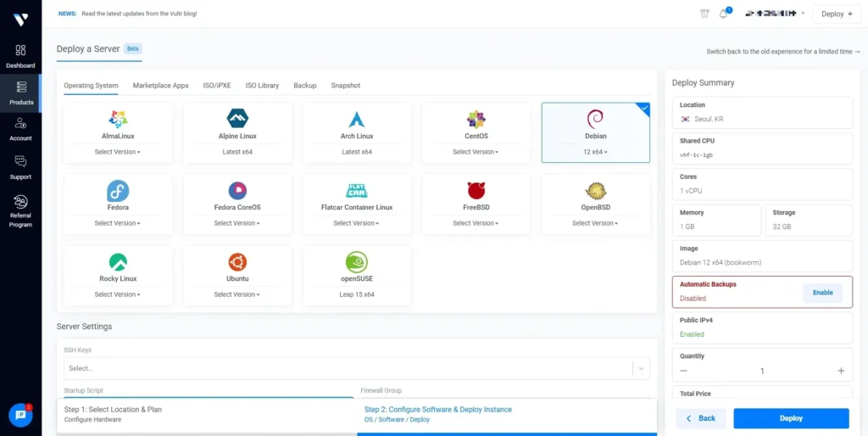Click the SSH Keys select field
The height and width of the screenshot is (436, 868).
[357, 368]
